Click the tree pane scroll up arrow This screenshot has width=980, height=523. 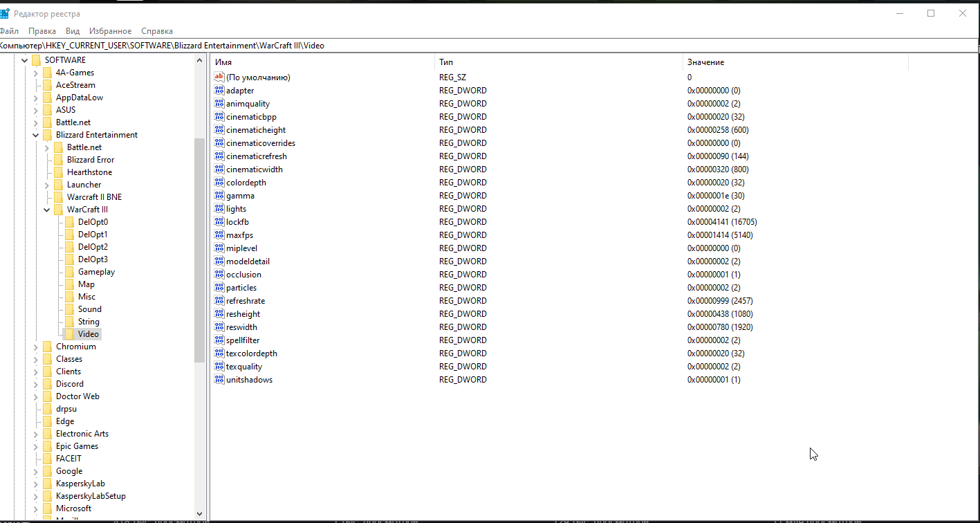point(200,60)
